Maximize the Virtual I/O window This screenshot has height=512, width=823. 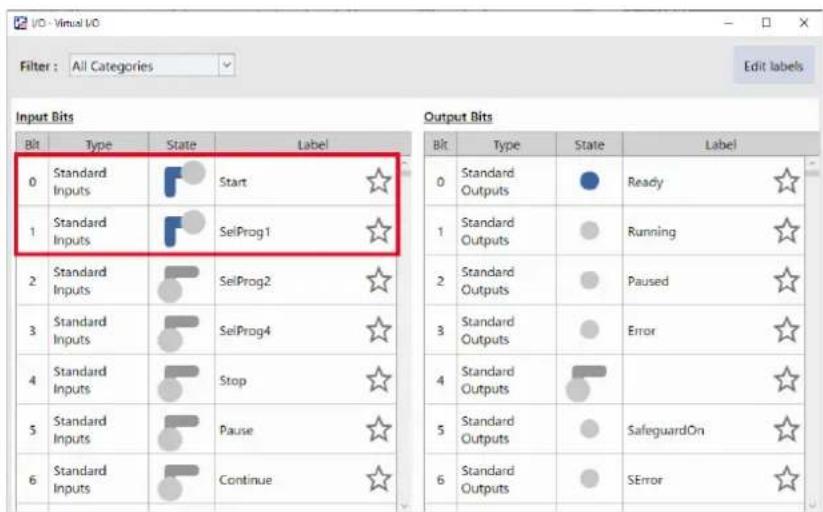[x=766, y=23]
